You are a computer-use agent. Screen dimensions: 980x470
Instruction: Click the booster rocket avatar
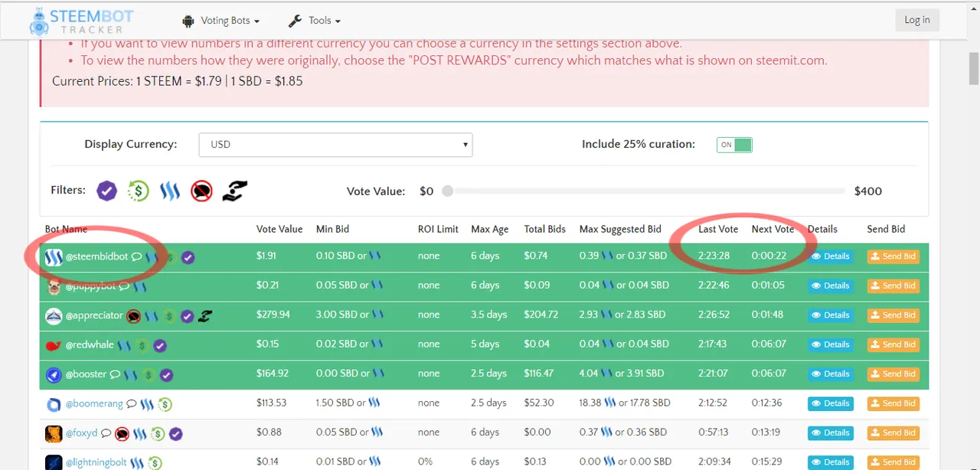coord(54,374)
